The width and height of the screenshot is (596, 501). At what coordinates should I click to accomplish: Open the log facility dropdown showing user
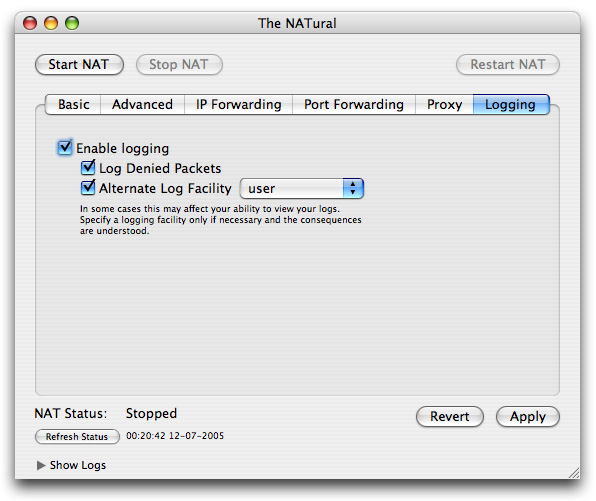pos(302,189)
